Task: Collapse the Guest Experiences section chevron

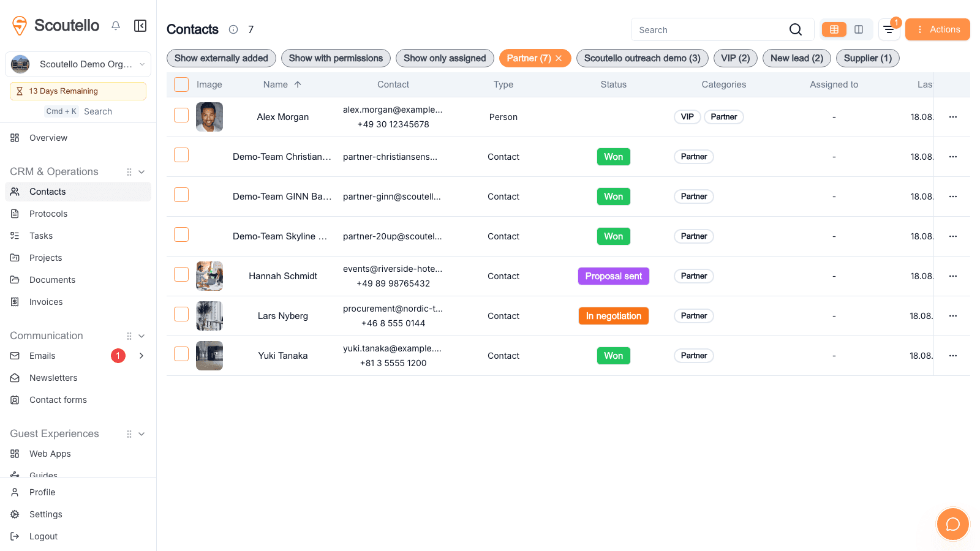Action: point(141,434)
